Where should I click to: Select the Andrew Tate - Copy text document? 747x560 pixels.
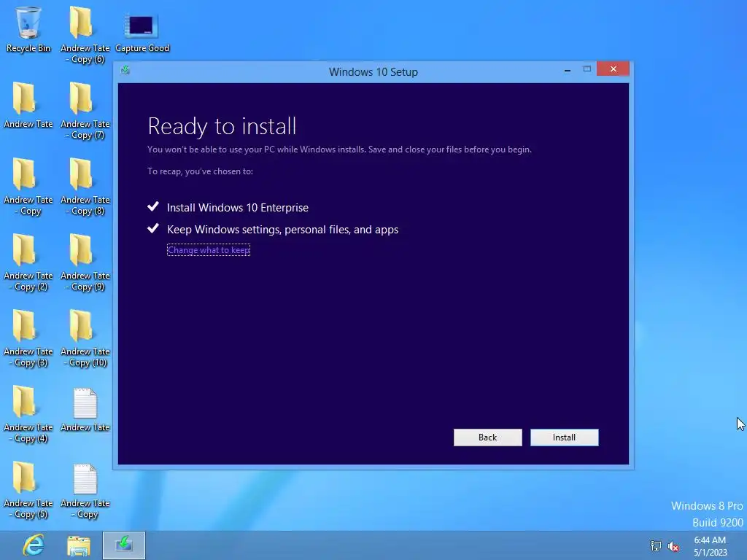(85, 491)
